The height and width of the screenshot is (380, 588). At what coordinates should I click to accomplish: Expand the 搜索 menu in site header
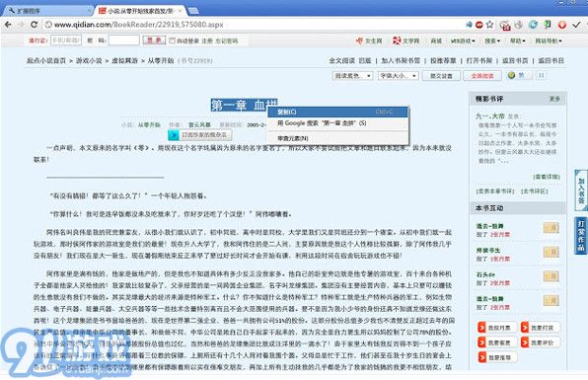[492, 40]
